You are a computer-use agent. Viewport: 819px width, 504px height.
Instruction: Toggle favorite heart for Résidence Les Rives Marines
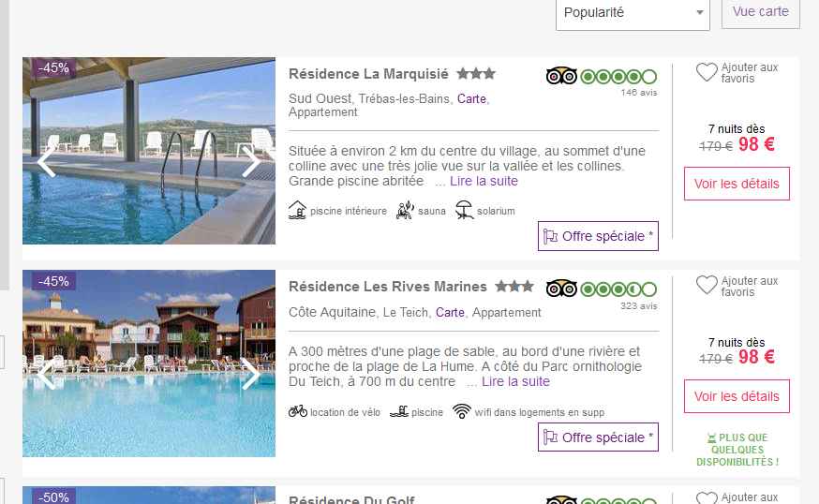point(707,285)
